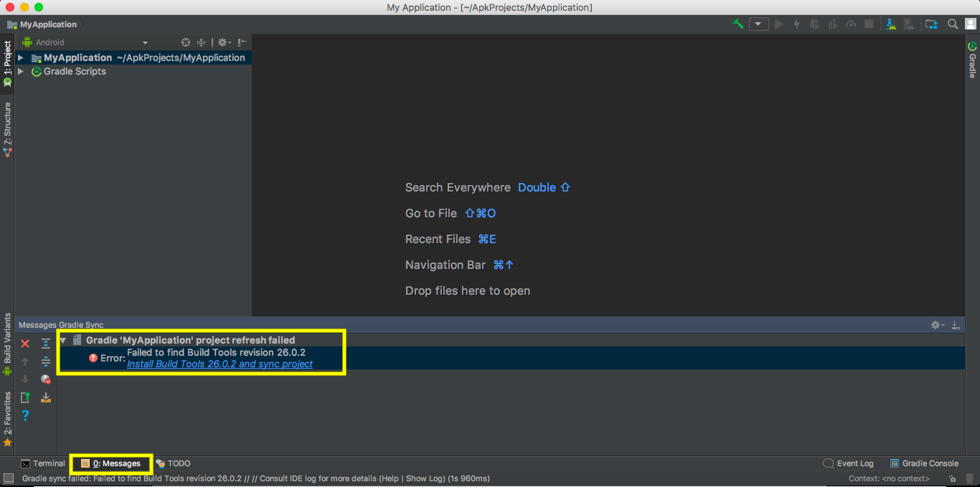Open Messages panel settings via gear icon
The height and width of the screenshot is (487, 980).
tap(936, 324)
